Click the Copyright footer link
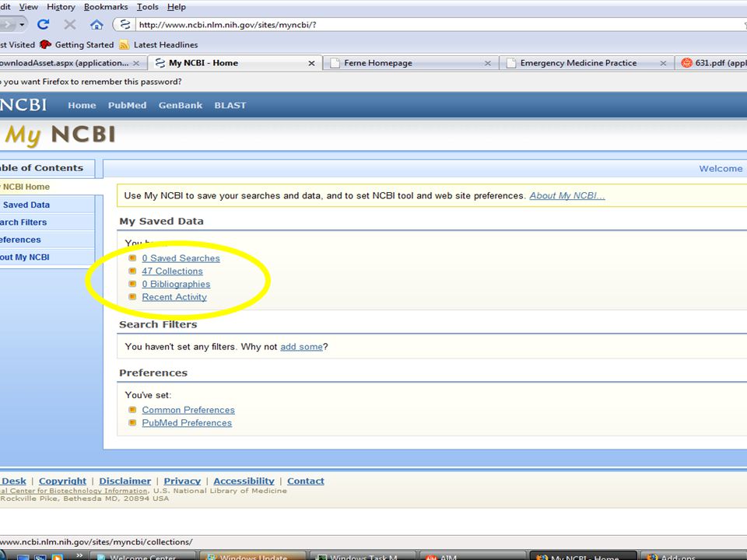Viewport: 747px width, 560px height. 62,481
